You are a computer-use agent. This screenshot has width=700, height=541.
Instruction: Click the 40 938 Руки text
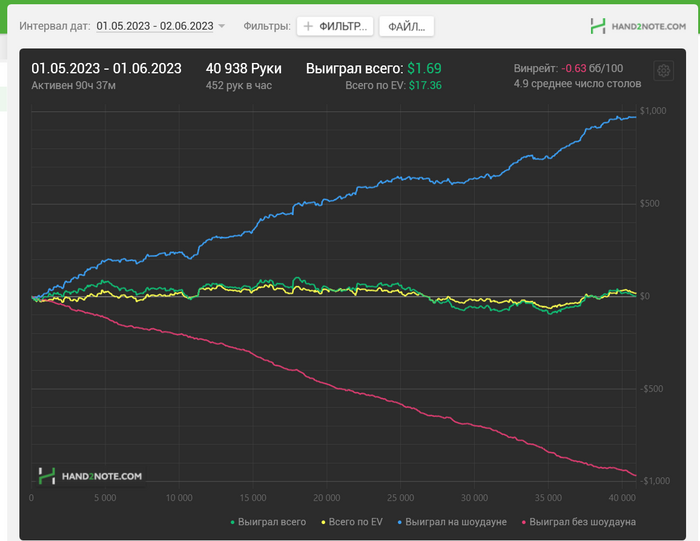tap(244, 68)
